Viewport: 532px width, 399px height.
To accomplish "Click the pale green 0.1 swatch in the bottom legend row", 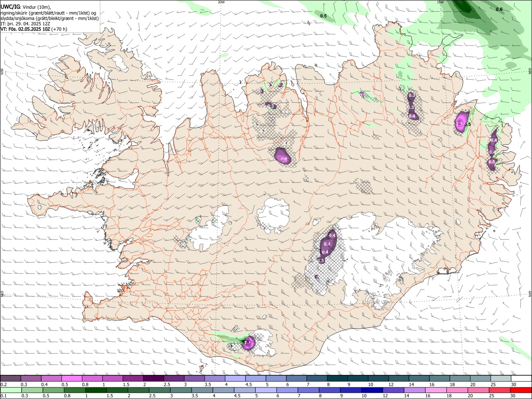I will (x=11, y=390).
